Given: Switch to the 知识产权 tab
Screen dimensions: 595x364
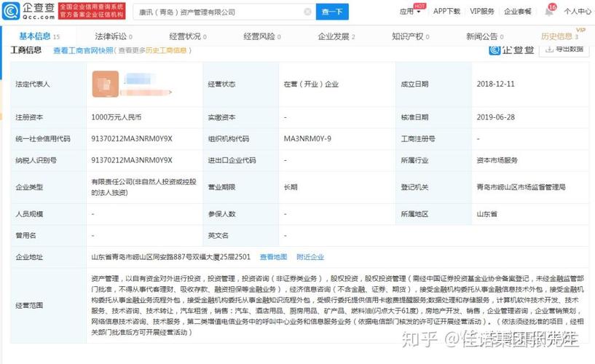Looking at the screenshot, I should pos(411,36).
